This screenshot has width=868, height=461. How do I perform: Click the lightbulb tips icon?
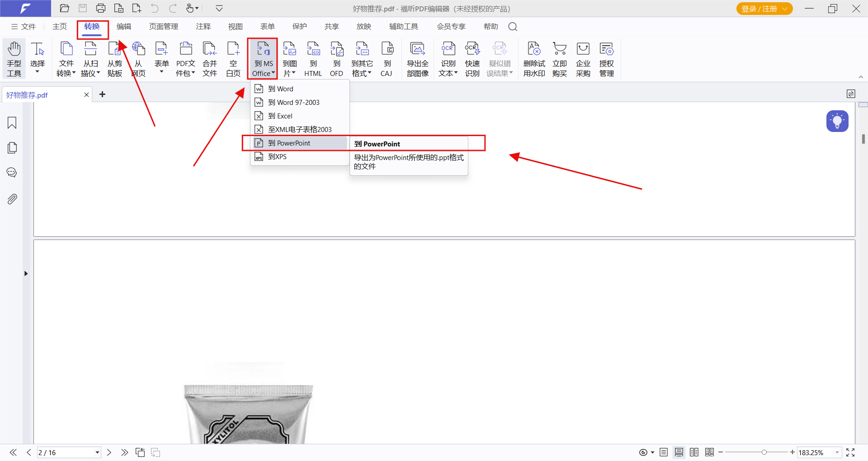[837, 121]
